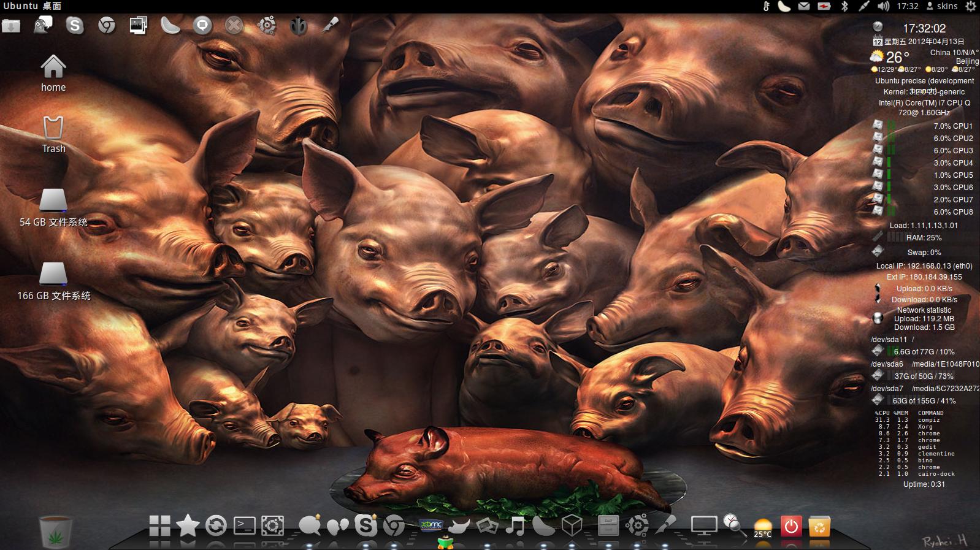980x550 pixels.
Task: Open the mail indicator in top panel
Action: coord(803,6)
